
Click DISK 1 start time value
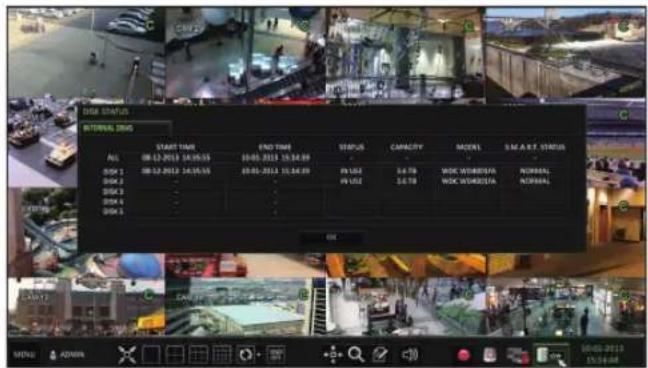tap(176, 171)
